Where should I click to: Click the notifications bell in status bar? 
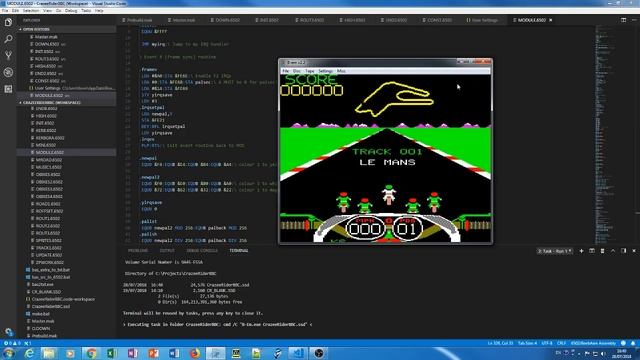[x=633, y=343]
